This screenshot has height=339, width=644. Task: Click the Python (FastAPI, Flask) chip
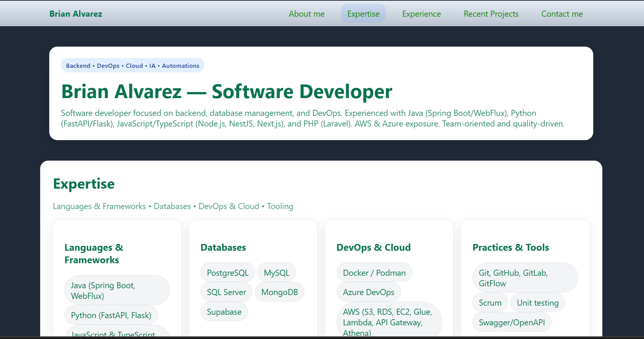click(111, 315)
